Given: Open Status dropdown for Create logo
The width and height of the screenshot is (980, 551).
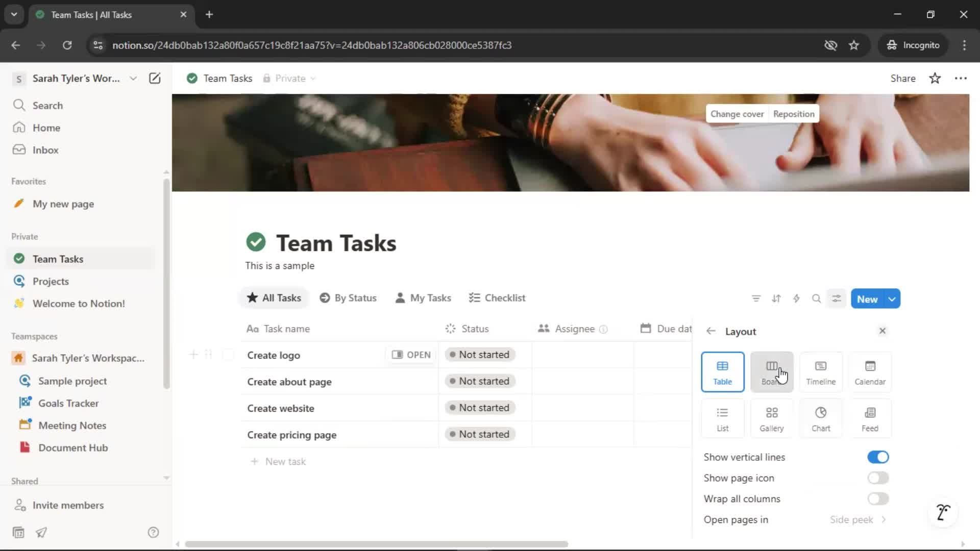Looking at the screenshot, I should click(480, 355).
